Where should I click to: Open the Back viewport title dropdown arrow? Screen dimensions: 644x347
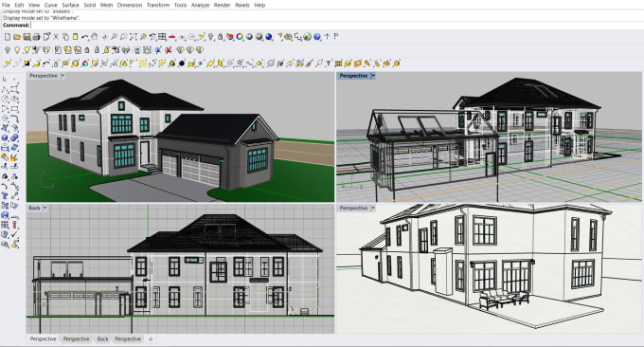point(45,208)
